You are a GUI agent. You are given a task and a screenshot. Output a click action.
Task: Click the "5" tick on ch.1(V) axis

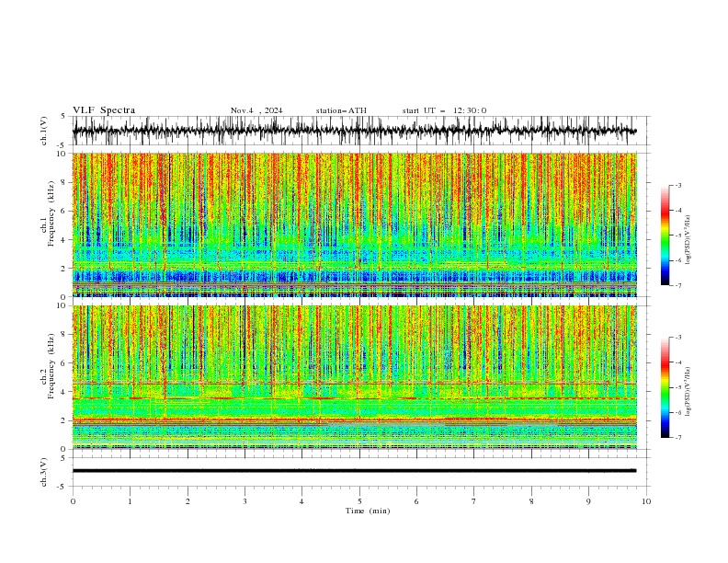(x=63, y=117)
